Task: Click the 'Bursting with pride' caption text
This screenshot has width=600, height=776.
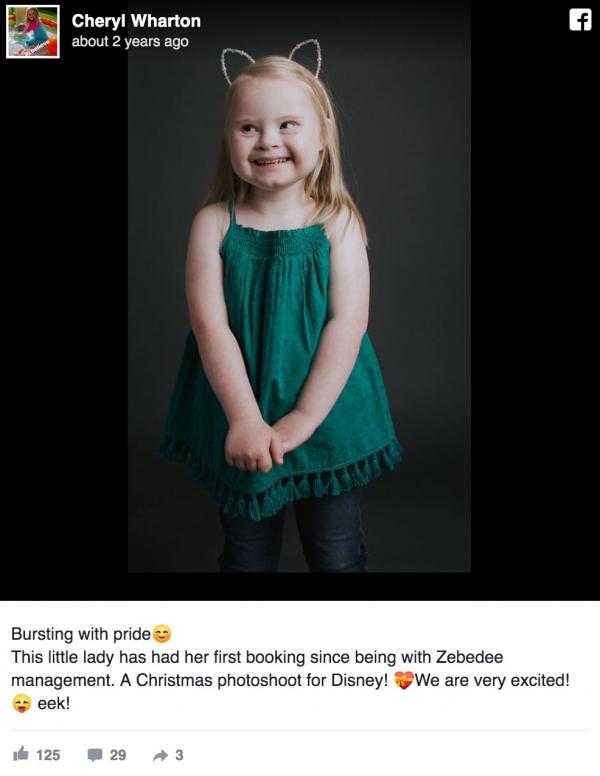Action: point(81,634)
